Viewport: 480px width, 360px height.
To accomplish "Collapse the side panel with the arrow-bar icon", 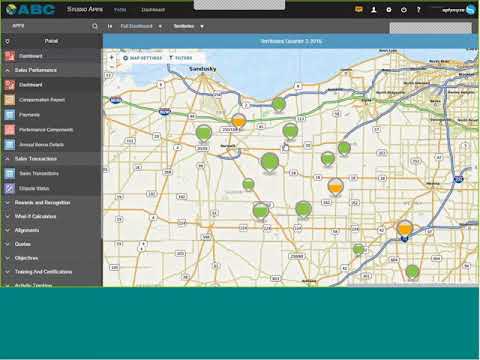I will tap(110, 26).
